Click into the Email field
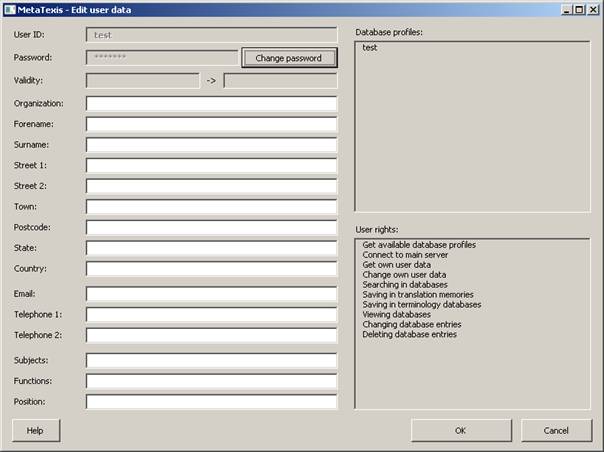Viewport: 604px width, 452px height. click(x=211, y=294)
